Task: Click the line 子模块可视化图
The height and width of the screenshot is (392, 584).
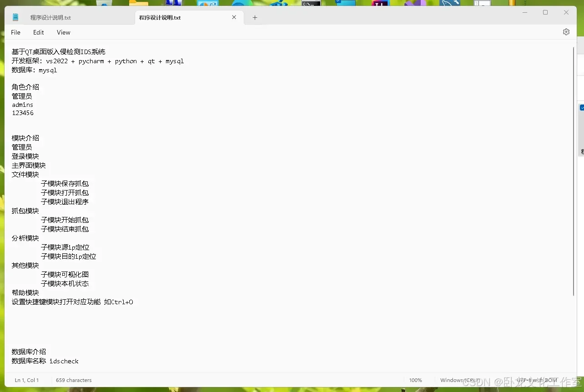Action: pyautogui.click(x=65, y=274)
